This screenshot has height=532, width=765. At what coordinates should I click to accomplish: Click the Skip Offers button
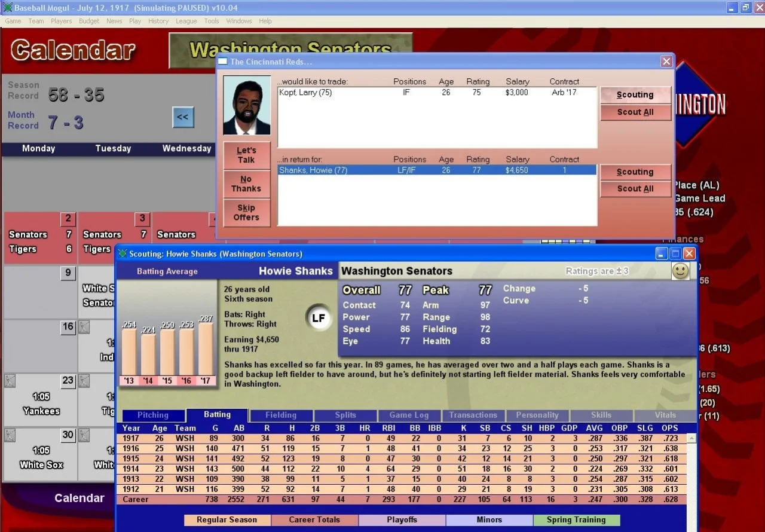pos(246,213)
